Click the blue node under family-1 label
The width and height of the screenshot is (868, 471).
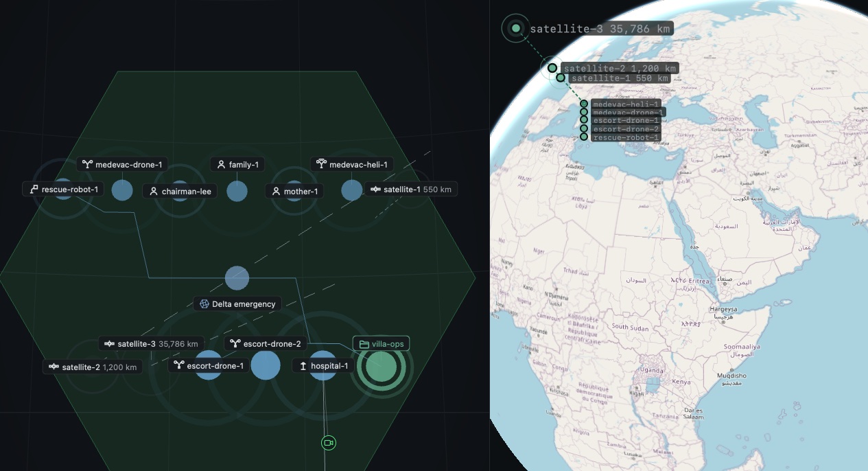pos(237,191)
